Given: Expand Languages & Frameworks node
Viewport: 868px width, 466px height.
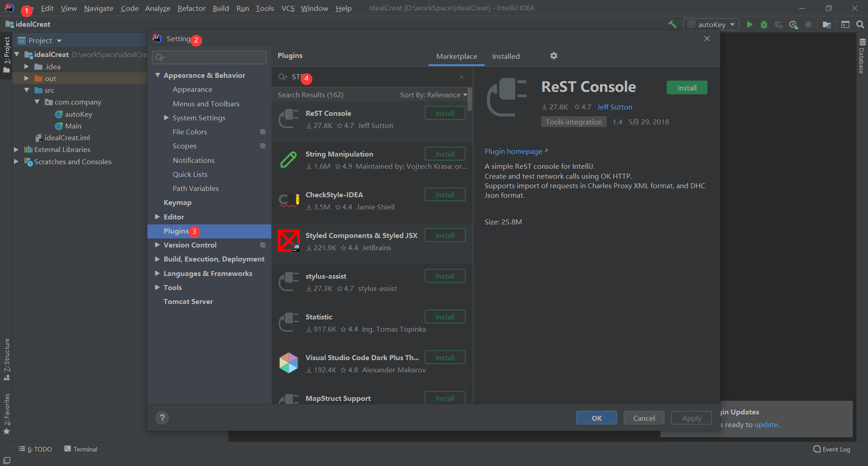Looking at the screenshot, I should coord(158,273).
